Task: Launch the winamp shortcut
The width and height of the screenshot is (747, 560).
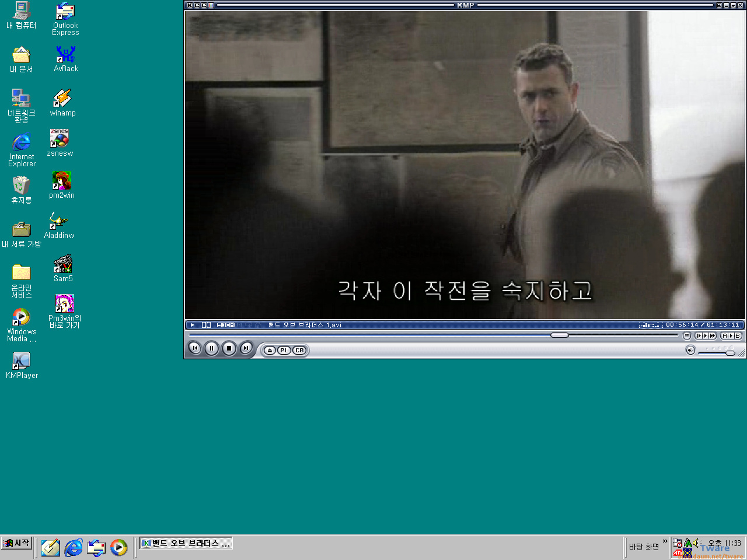Action: point(62,103)
